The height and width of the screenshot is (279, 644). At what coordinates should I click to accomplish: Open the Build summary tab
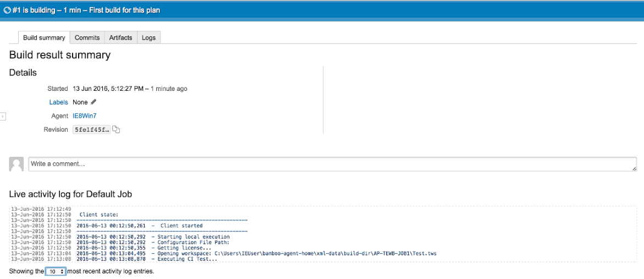tap(44, 37)
